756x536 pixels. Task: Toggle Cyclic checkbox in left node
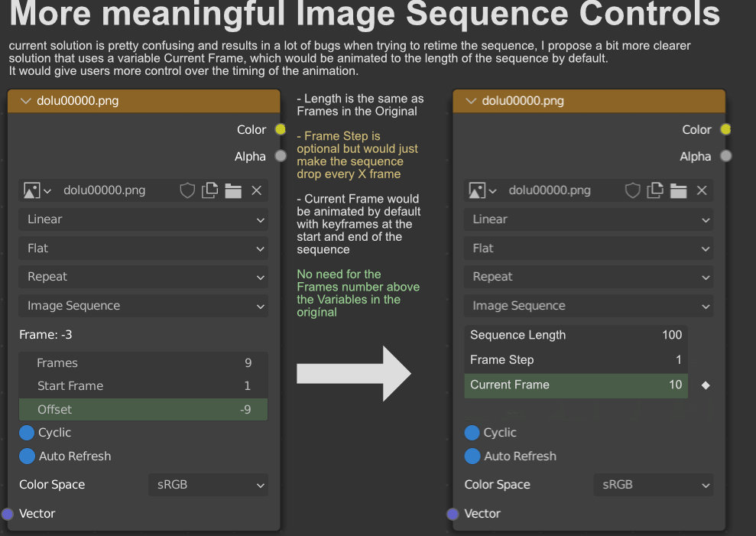(x=27, y=433)
